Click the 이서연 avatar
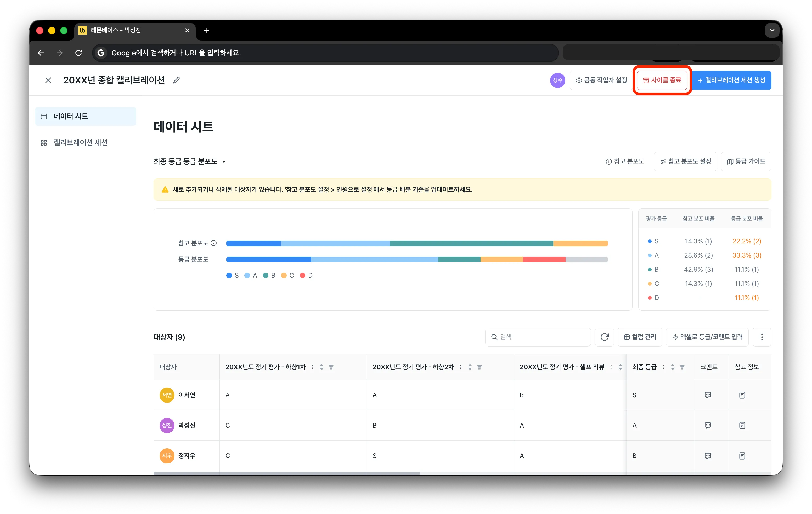 (167, 395)
